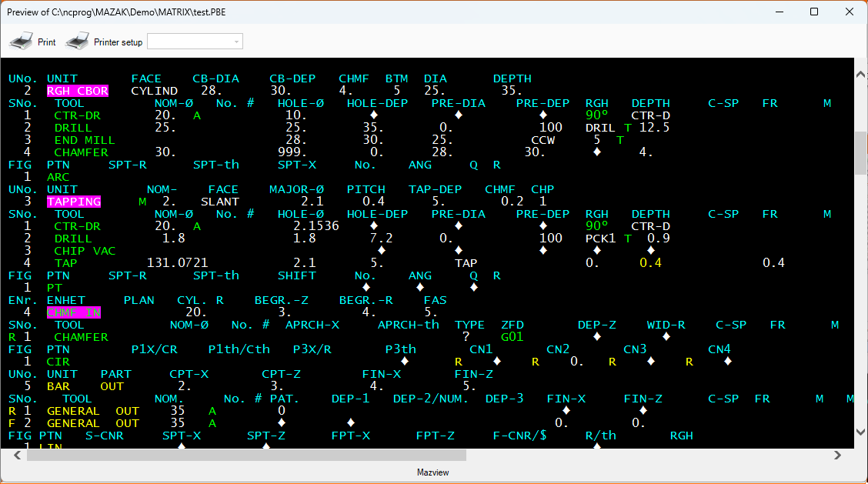This screenshot has height=484, width=868.
Task: Click the TAP-DEP column header
Action: [x=435, y=189]
